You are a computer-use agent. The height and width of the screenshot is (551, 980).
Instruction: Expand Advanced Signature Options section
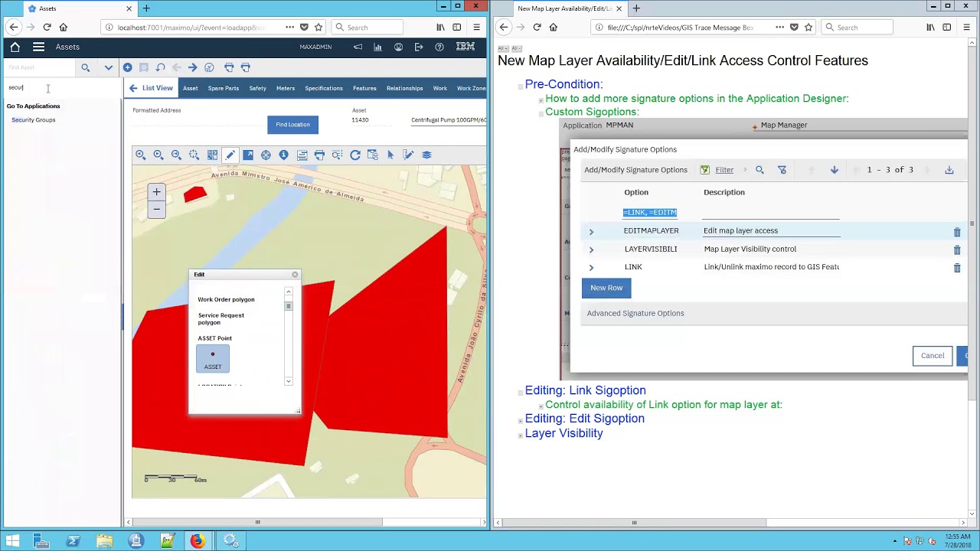coord(635,313)
